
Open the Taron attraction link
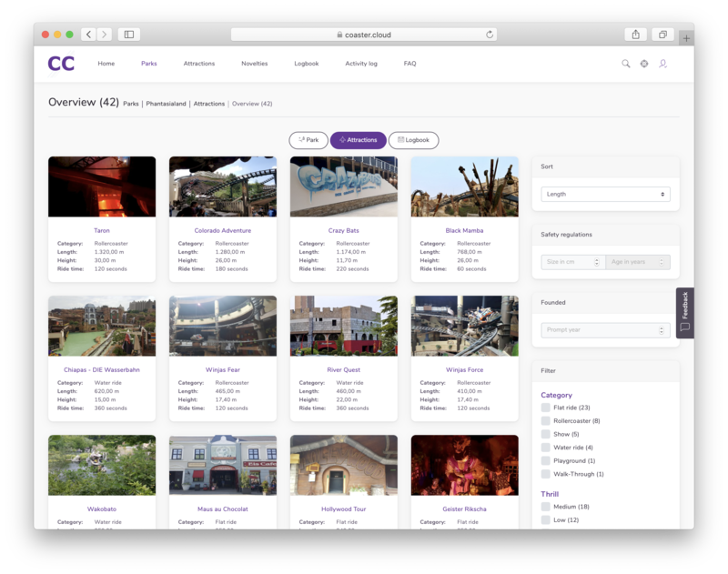tap(102, 231)
